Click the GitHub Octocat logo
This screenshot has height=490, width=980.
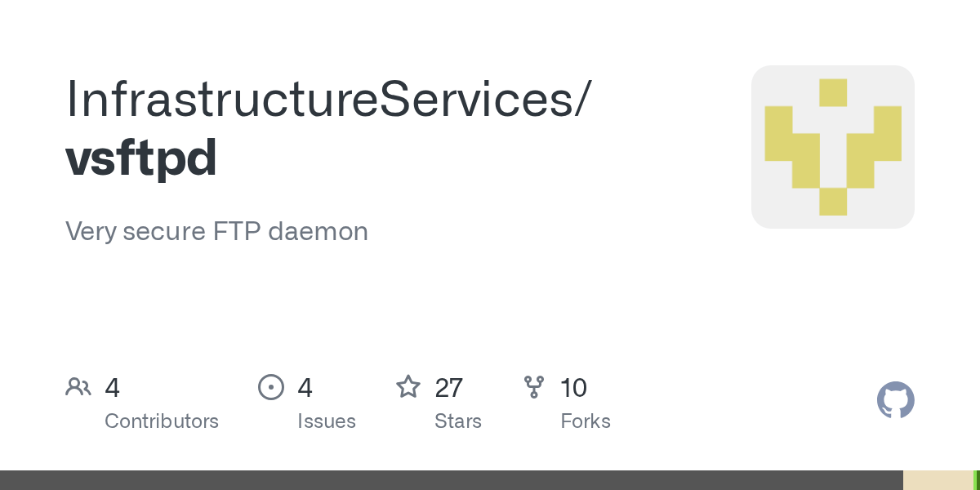point(896,400)
